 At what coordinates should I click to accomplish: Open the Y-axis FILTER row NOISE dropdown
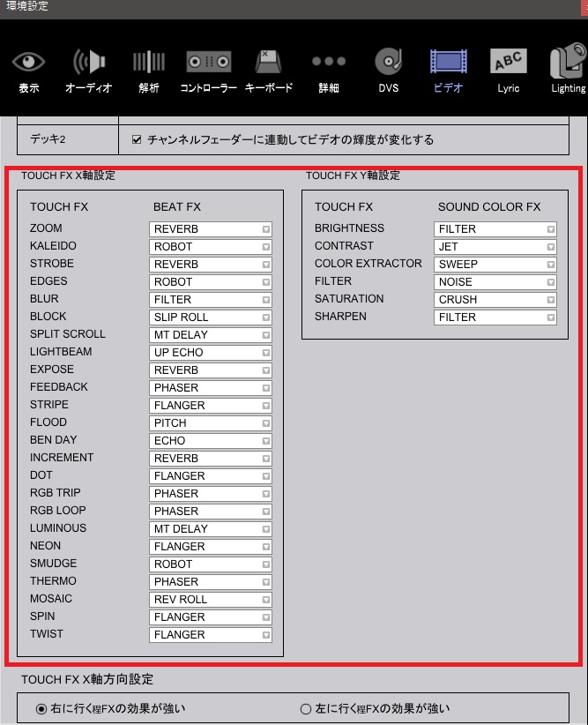pyautogui.click(x=495, y=281)
